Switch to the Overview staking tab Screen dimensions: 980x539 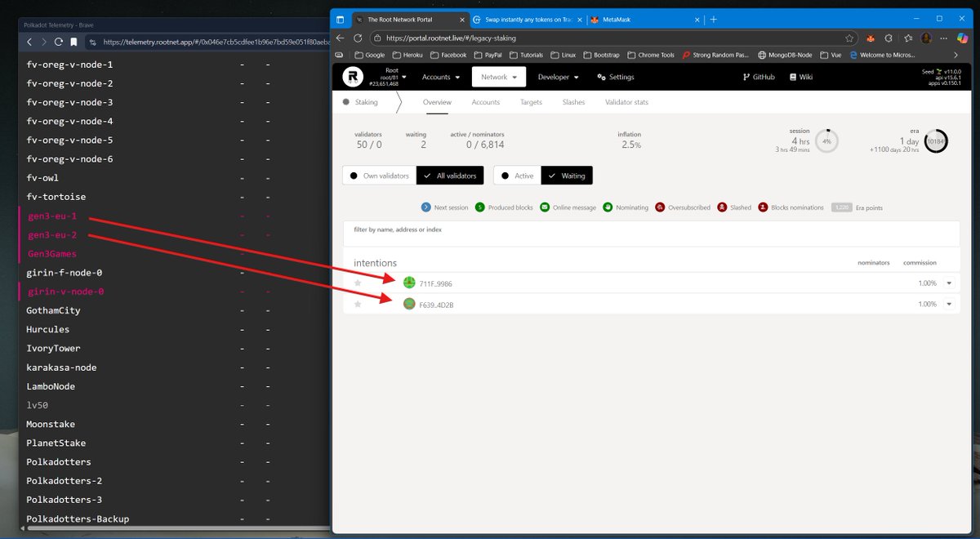pyautogui.click(x=437, y=102)
